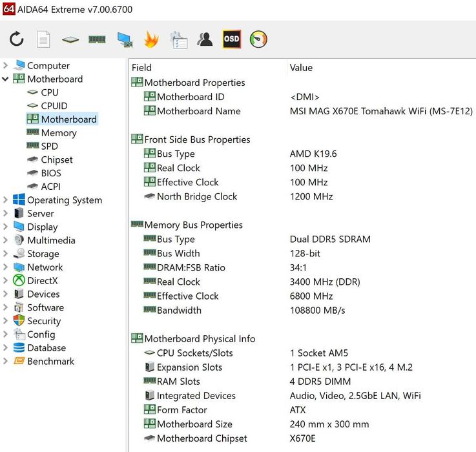Select the Integrated Devices row
The height and width of the screenshot is (452, 476).
282,395
